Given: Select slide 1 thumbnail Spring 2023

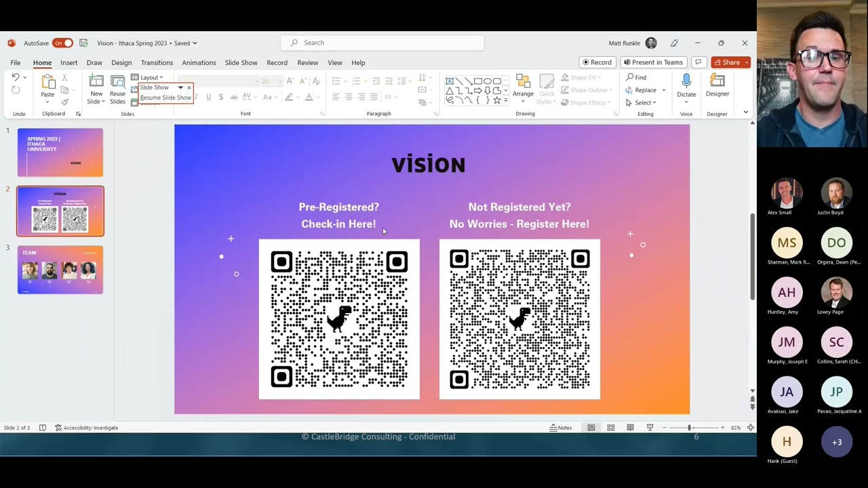Looking at the screenshot, I should pos(60,152).
